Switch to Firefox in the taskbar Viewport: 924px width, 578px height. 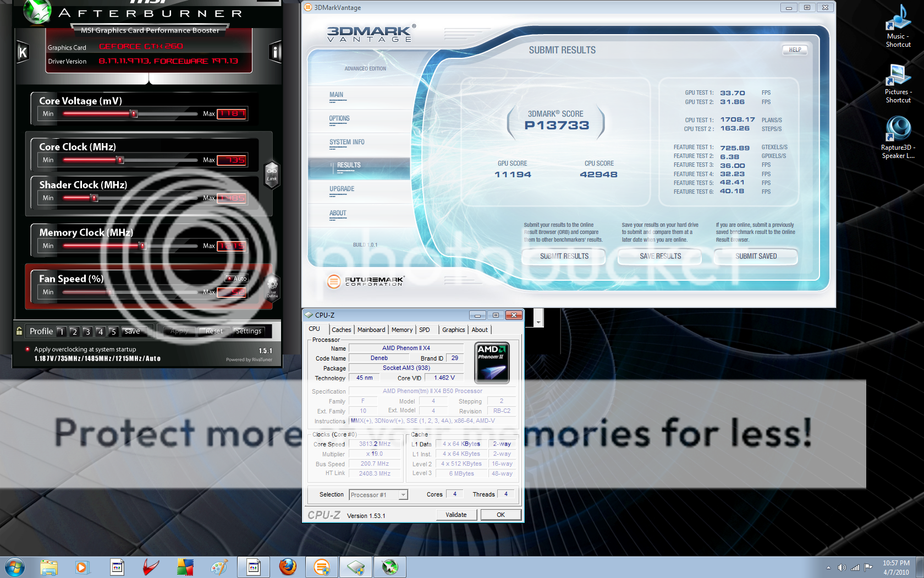288,567
